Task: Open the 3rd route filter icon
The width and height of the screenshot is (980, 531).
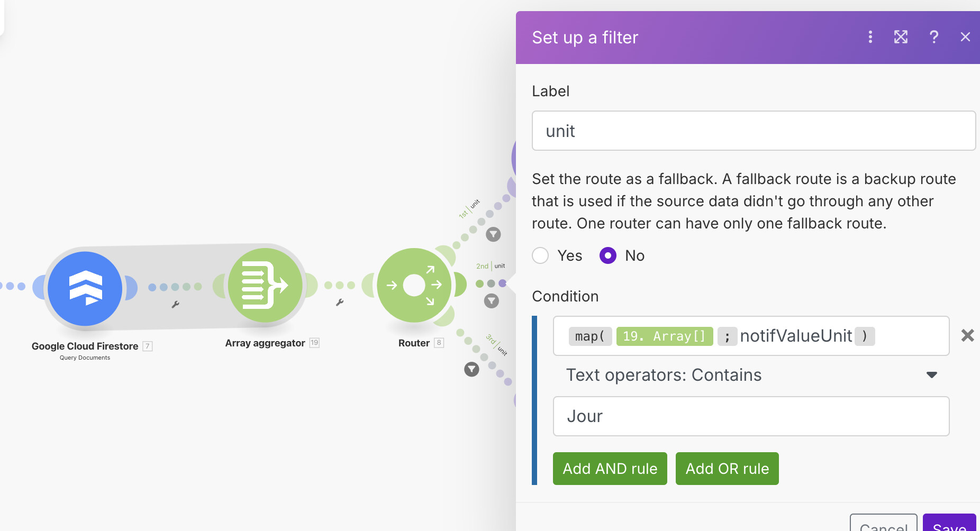Action: pos(471,369)
